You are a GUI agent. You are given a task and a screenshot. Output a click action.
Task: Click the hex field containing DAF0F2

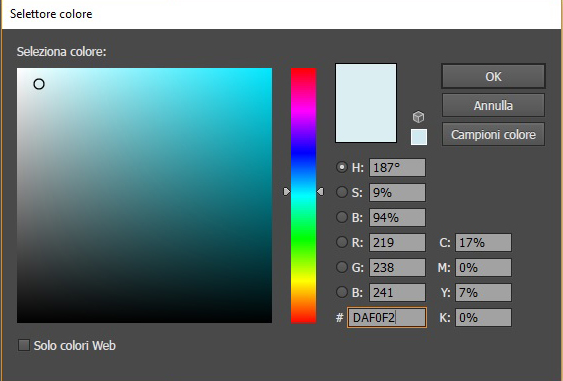(387, 317)
